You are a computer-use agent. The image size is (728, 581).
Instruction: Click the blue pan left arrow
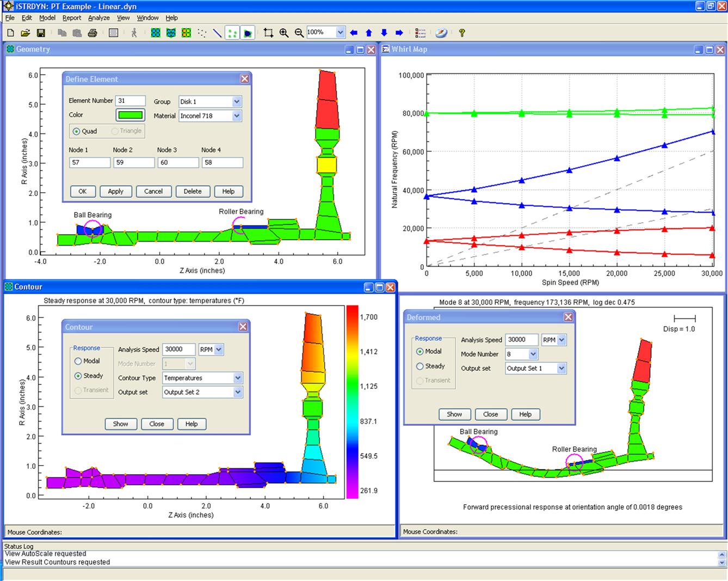(x=354, y=33)
